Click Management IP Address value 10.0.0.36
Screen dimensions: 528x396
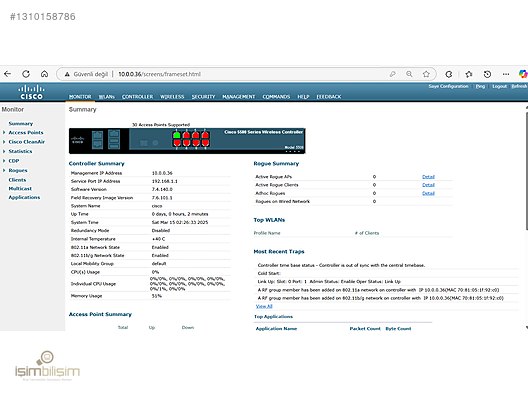click(162, 173)
